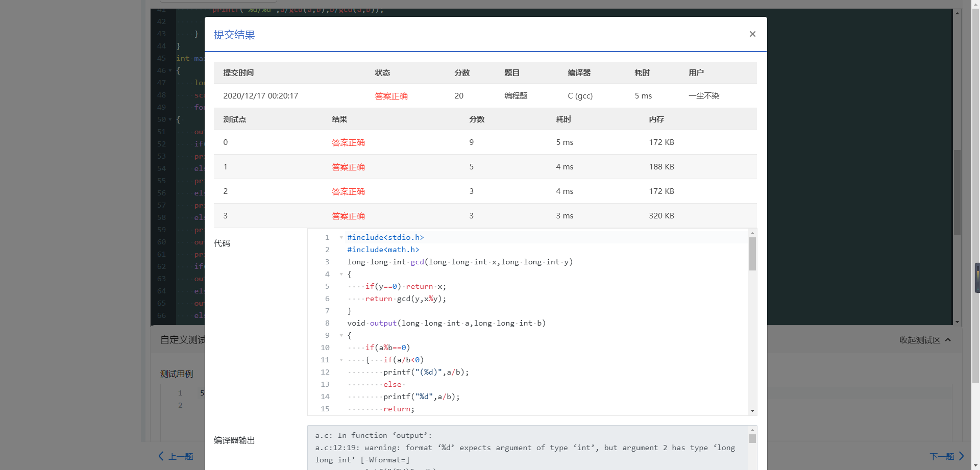
Task: Click background editor scrollbar up arrow
Action: pyautogui.click(x=957, y=13)
